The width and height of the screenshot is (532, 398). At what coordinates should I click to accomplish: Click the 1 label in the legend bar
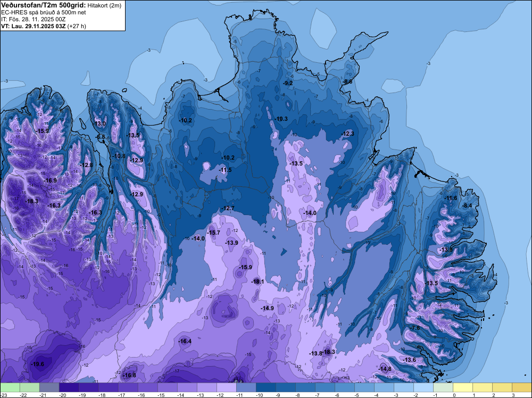(x=474, y=395)
